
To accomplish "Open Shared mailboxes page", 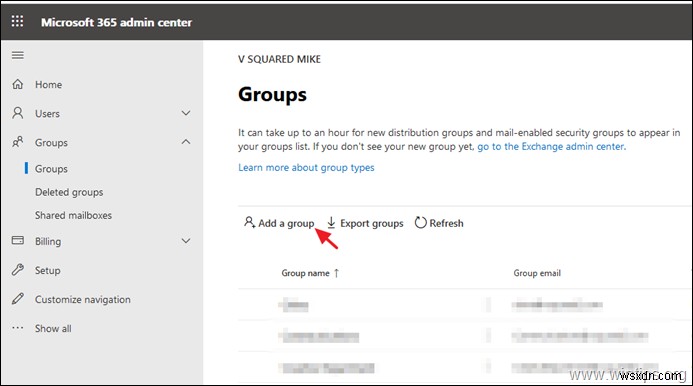I will click(73, 215).
